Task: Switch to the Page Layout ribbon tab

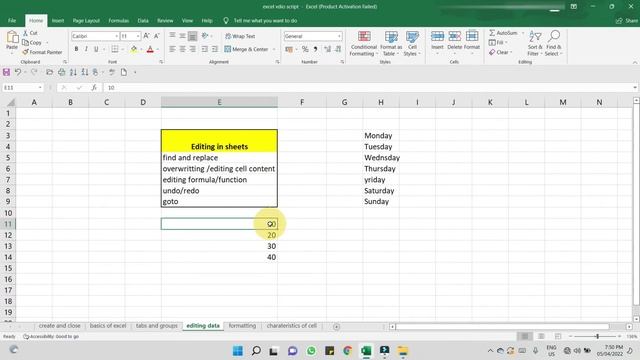Action: pos(86,20)
